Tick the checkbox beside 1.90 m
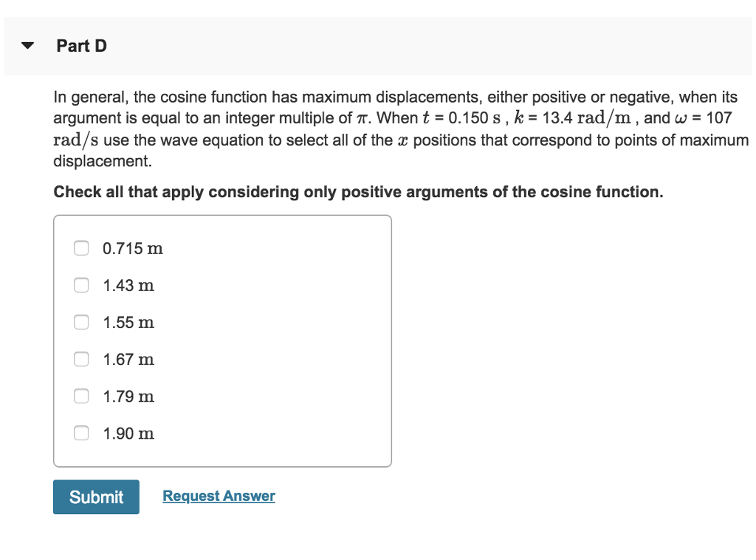This screenshot has width=756, height=560. pyautogui.click(x=81, y=433)
